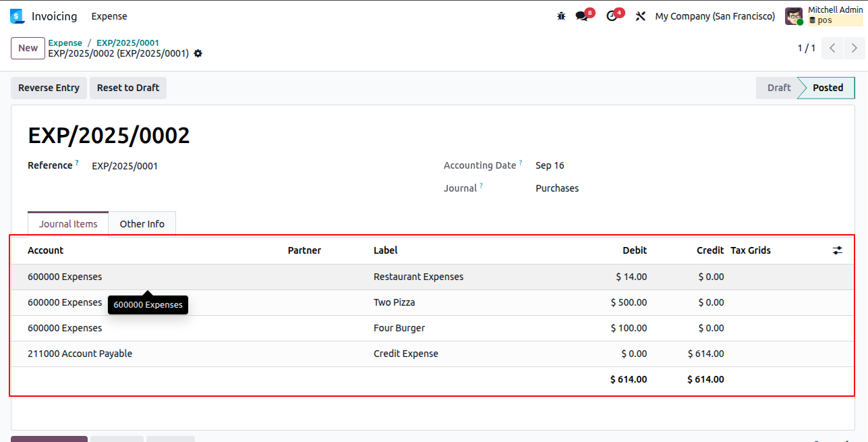This screenshot has height=442, width=868.
Task: Go to the Expense breadcrumb
Action: pyautogui.click(x=65, y=43)
